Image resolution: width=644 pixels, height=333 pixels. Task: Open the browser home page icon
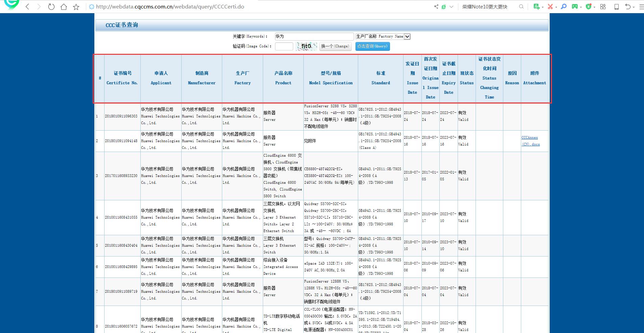(64, 7)
